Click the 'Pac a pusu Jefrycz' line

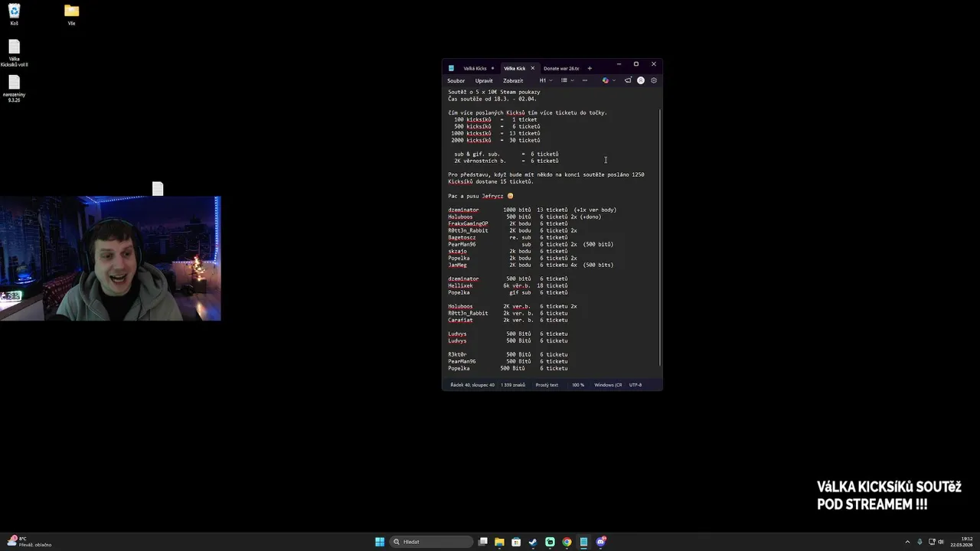[480, 196]
